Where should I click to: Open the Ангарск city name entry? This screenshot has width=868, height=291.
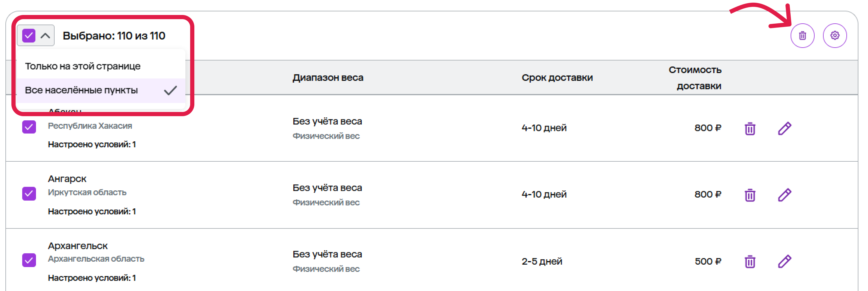click(67, 179)
